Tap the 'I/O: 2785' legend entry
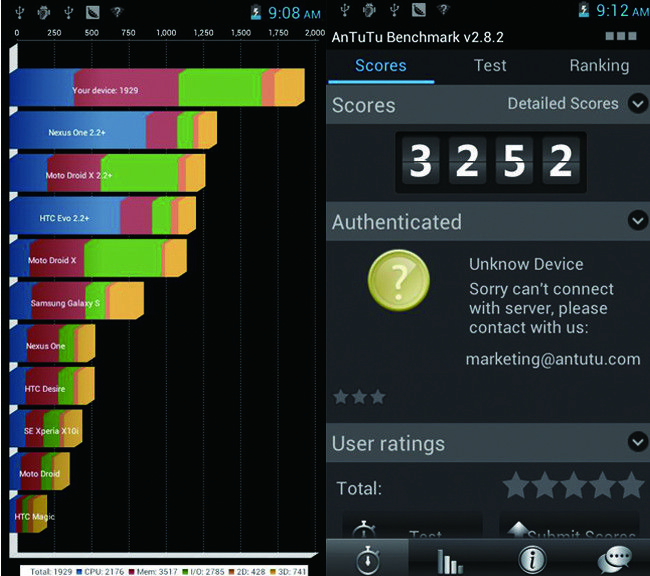This screenshot has width=650, height=576. click(x=203, y=571)
